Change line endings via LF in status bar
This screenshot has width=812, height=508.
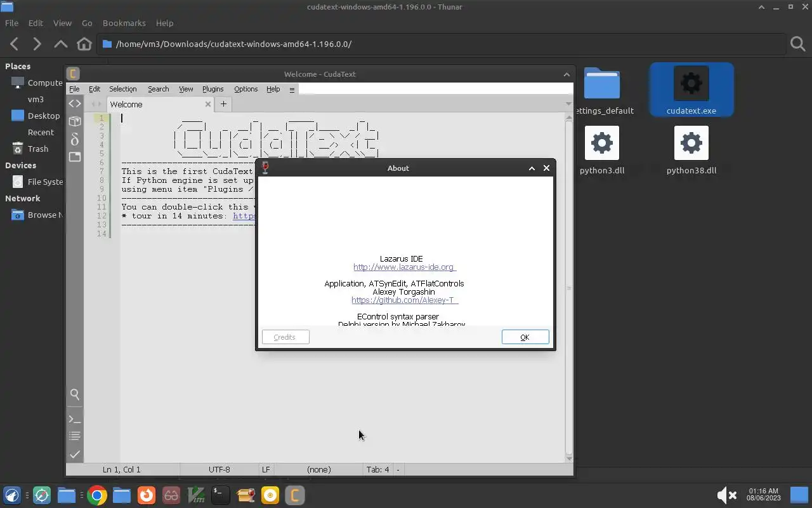pyautogui.click(x=266, y=470)
